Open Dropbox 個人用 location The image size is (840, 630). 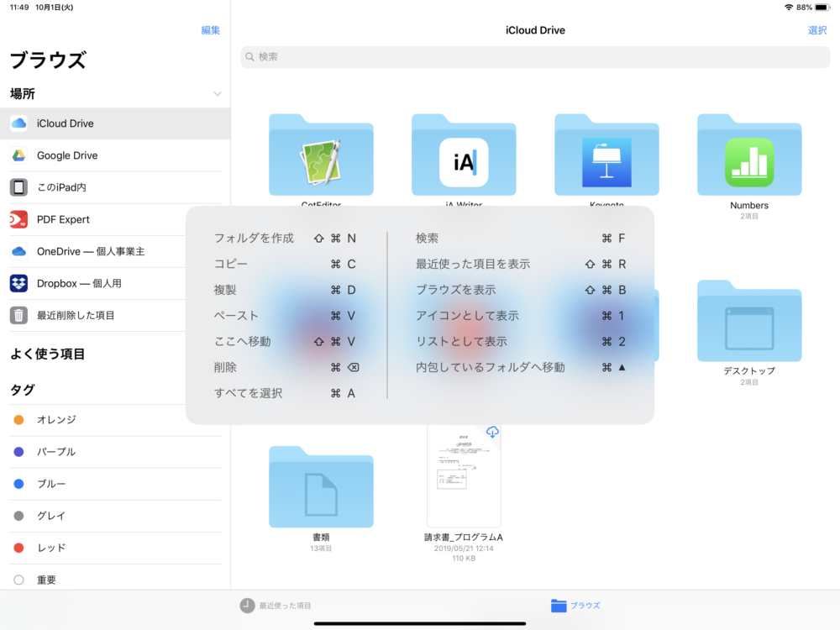click(x=79, y=283)
